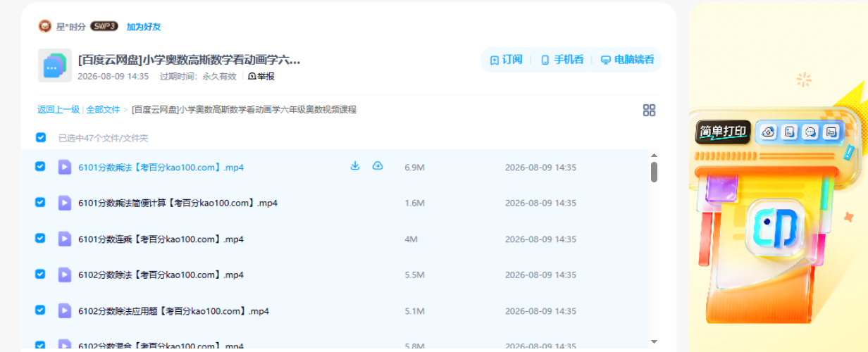Open 全部文件 in the breadcrumb
This screenshot has width=868, height=352.
point(104,110)
